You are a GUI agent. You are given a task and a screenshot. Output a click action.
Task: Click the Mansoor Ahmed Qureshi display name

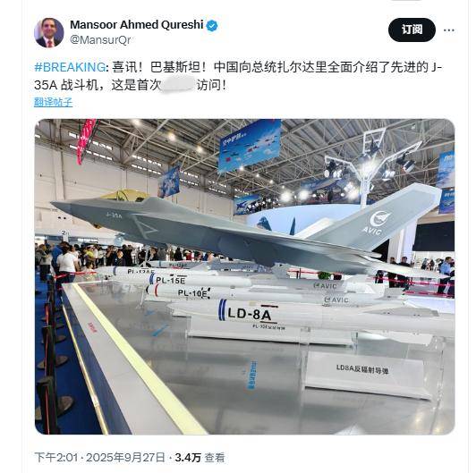coord(137,25)
